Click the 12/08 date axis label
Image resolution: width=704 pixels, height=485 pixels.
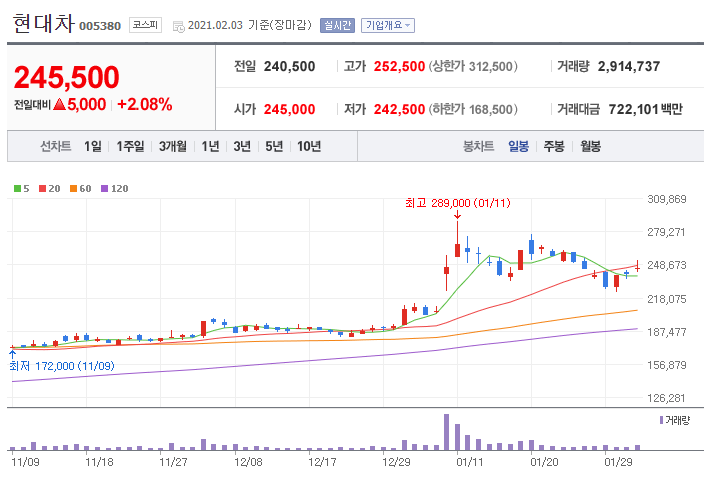[x=248, y=462]
